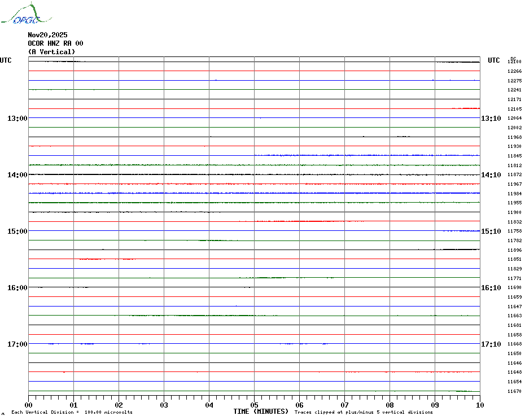Select the OCOR HNZ RA 00 station text
This screenshot has width=525, height=420.
(55, 43)
